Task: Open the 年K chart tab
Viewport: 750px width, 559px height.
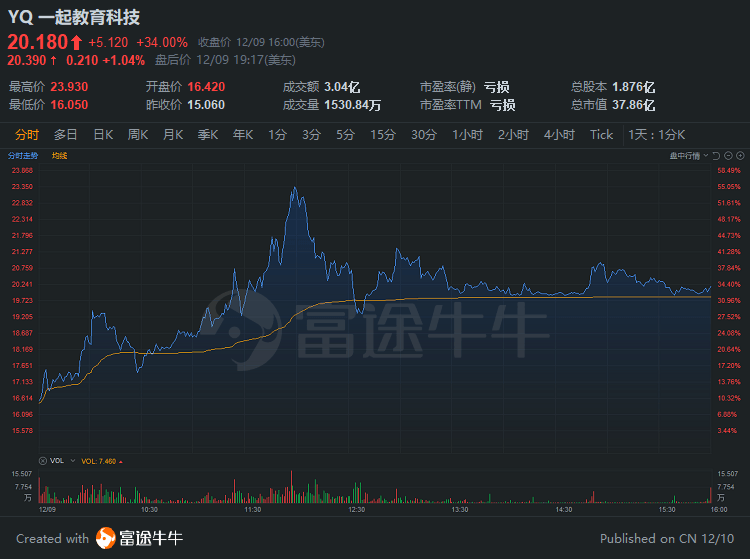Action: click(243, 135)
